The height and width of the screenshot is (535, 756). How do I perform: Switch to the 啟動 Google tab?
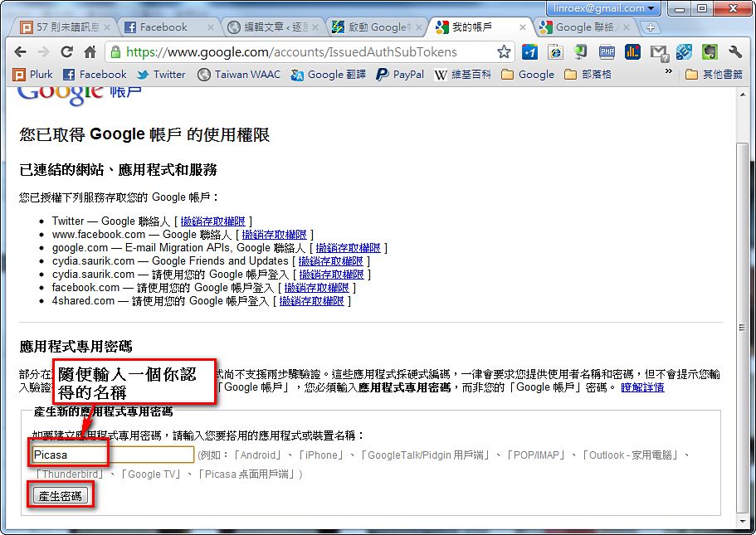tap(377, 27)
